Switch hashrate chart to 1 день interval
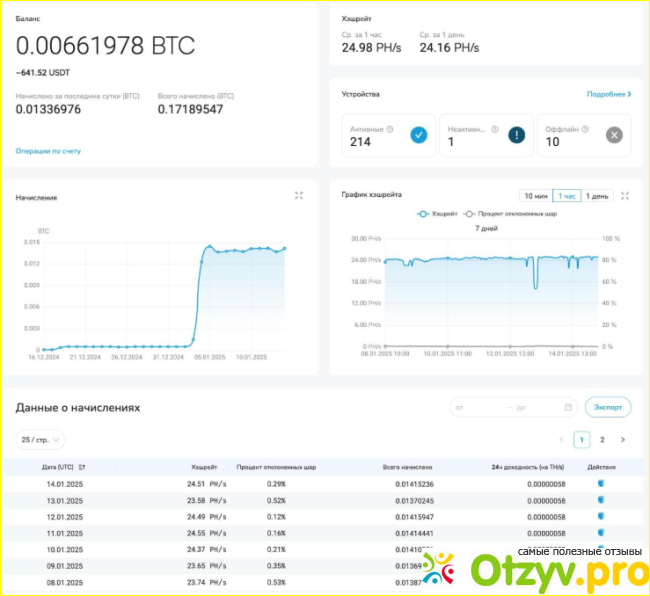650x596 pixels. (597, 196)
